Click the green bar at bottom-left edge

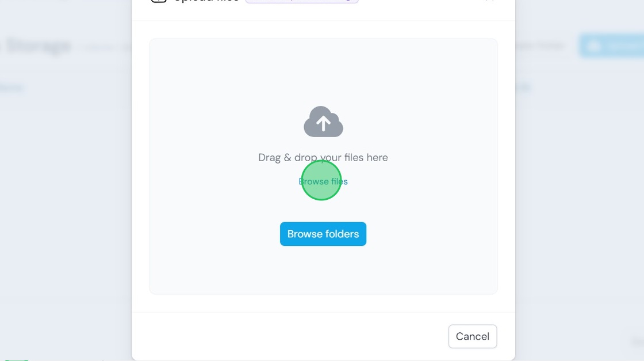[x=17, y=360]
